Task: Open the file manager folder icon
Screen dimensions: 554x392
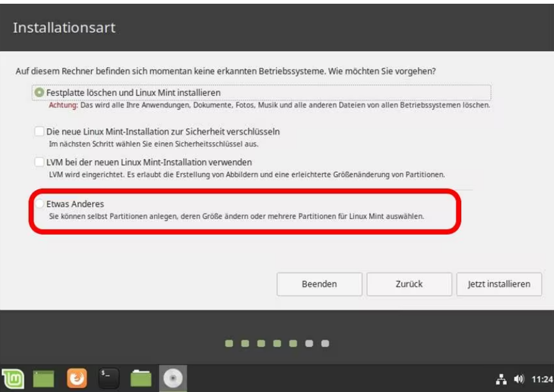Action: 141,378
